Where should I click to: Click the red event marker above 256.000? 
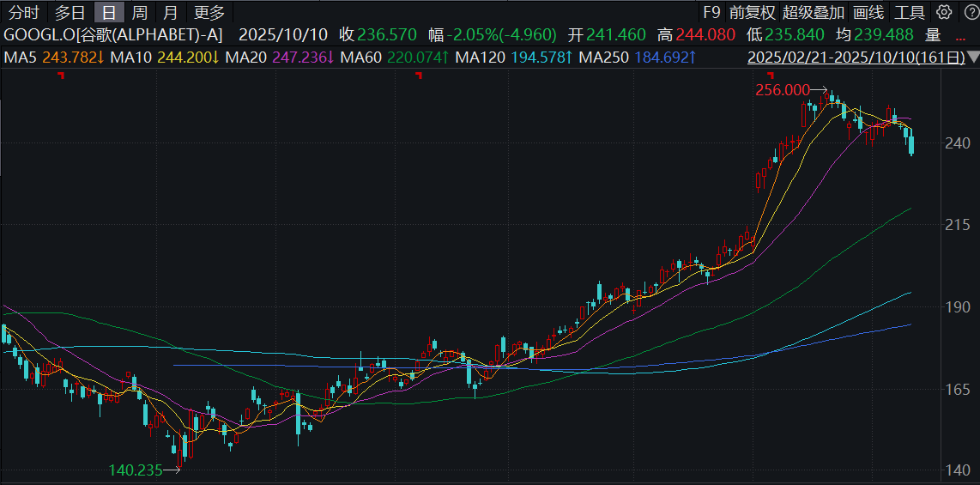771,76
